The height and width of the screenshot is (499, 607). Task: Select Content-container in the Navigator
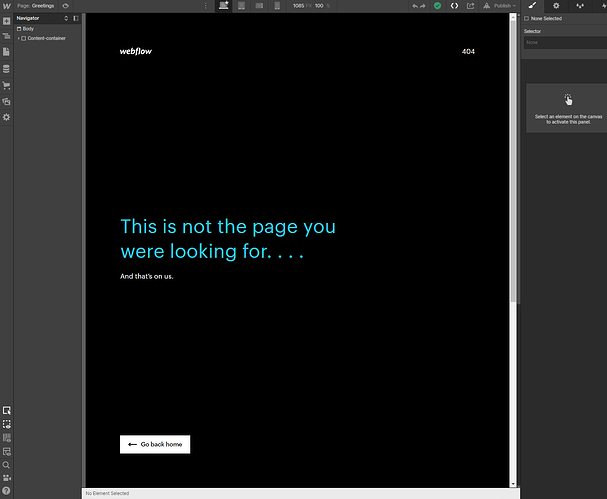point(46,38)
